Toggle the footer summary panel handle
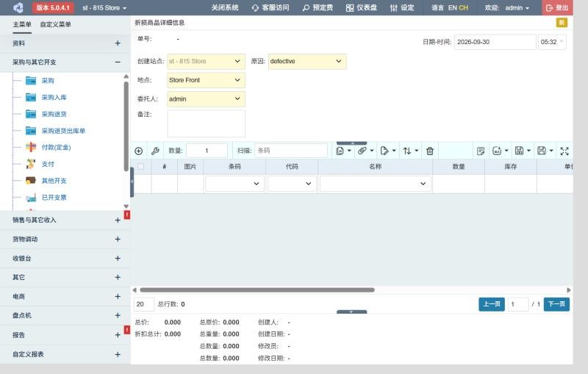This screenshot has width=588, height=374. [351, 312]
